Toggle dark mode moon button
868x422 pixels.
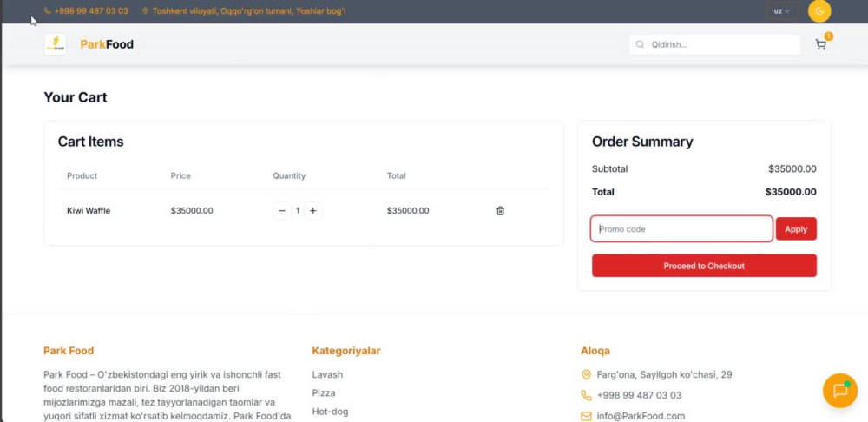[819, 11]
